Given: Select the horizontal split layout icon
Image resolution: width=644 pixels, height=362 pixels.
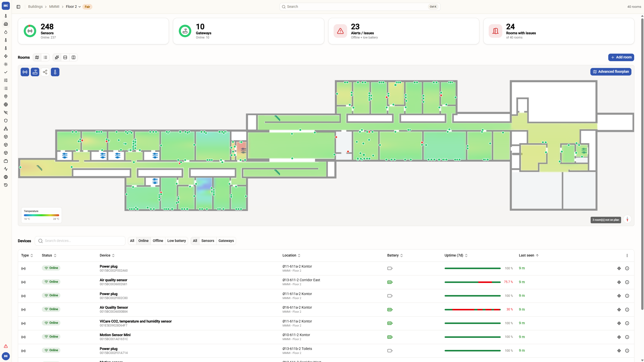Looking at the screenshot, I should point(65,57).
